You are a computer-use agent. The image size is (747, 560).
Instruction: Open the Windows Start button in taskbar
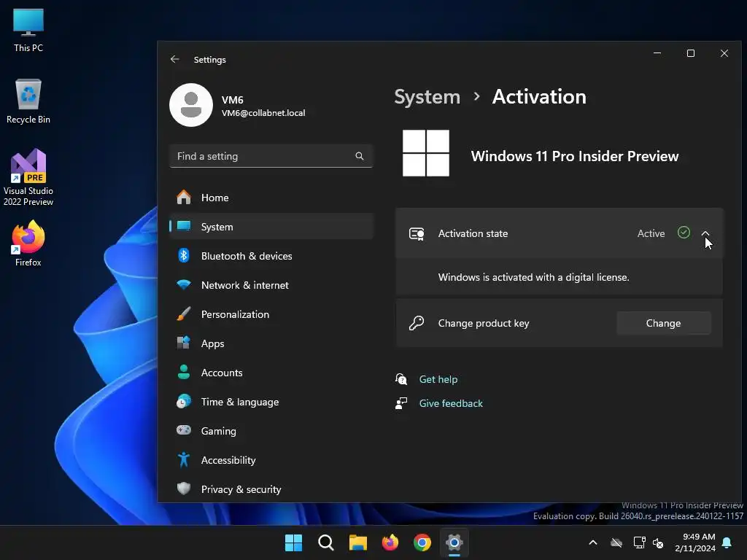click(x=293, y=542)
